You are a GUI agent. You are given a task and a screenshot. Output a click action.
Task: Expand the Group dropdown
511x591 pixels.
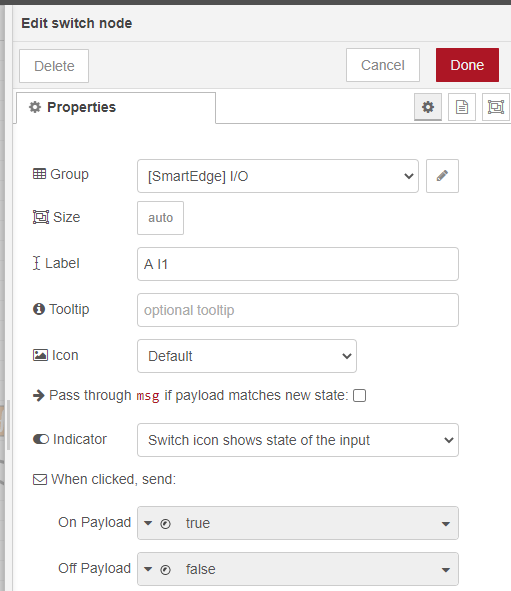pyautogui.click(x=278, y=176)
